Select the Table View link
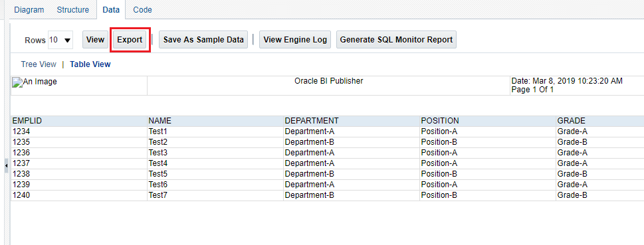Viewport: 644px width, 245px height. [x=90, y=64]
